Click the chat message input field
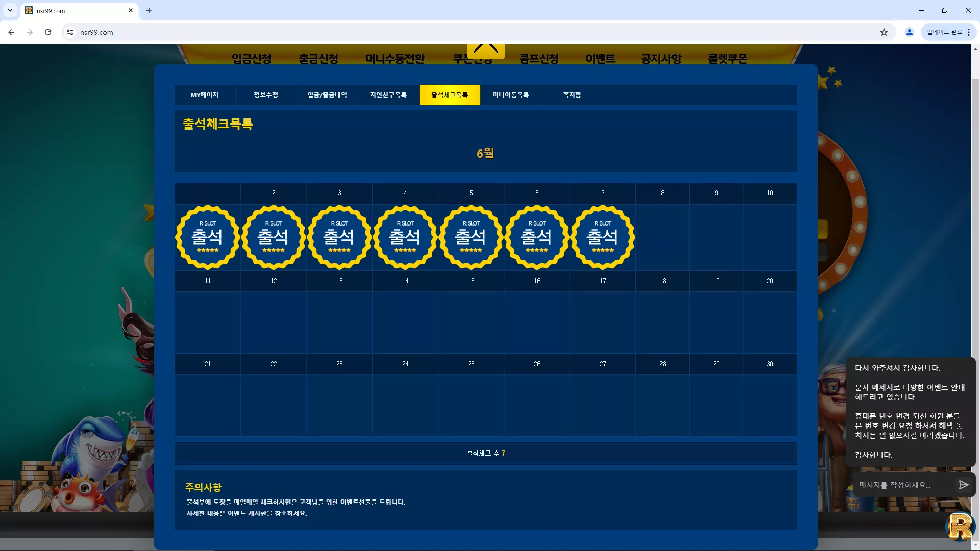The height and width of the screenshot is (551, 980). coord(903,485)
